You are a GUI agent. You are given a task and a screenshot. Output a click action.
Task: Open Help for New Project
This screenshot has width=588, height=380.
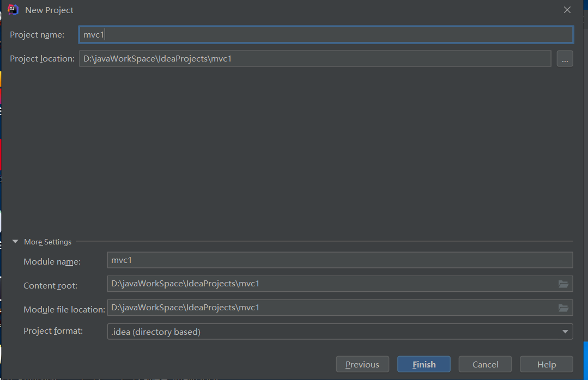tap(547, 364)
